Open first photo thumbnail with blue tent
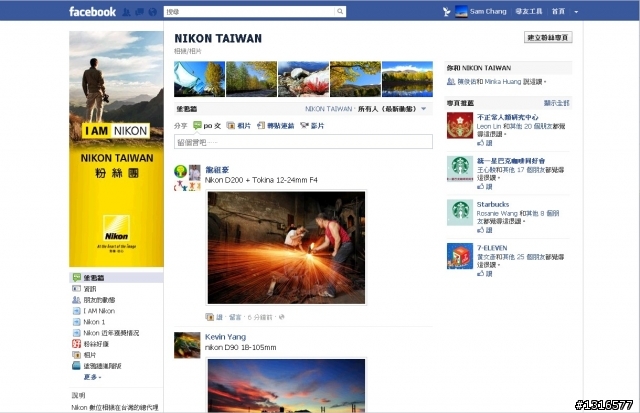640x413 pixels. point(199,79)
